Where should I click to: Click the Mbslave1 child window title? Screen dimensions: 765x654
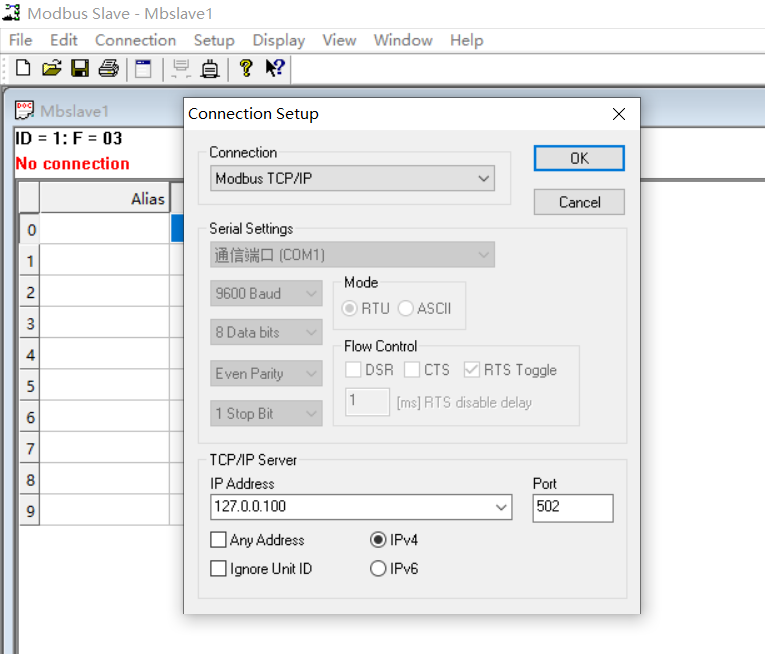point(74,111)
